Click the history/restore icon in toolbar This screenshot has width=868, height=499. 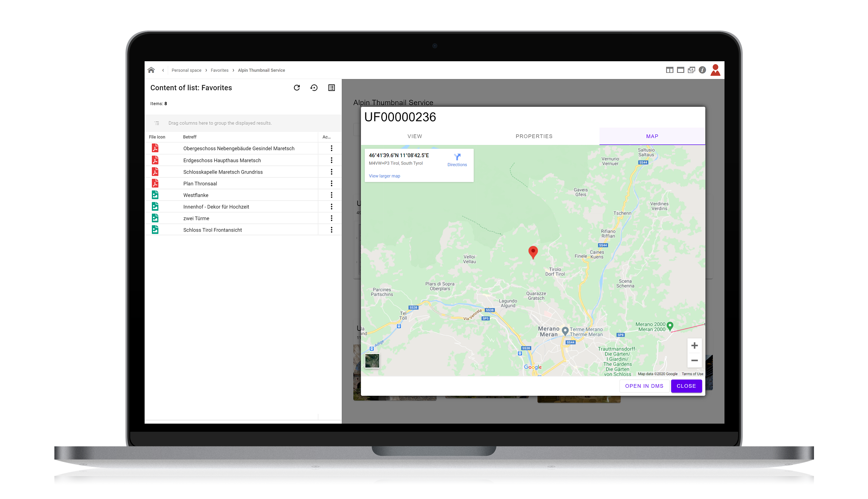[313, 88]
